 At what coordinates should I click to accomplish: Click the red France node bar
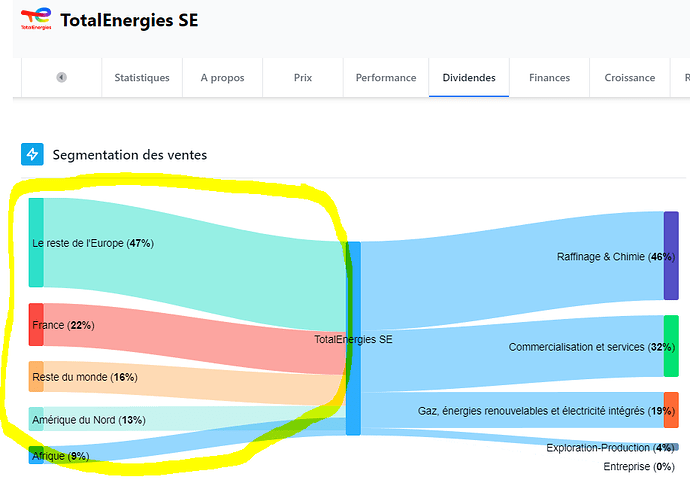click(36, 325)
